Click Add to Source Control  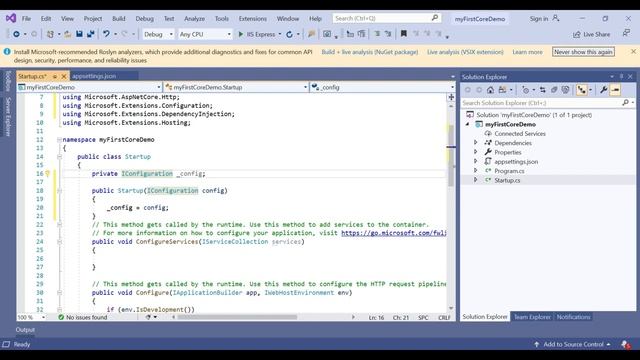pos(573,344)
